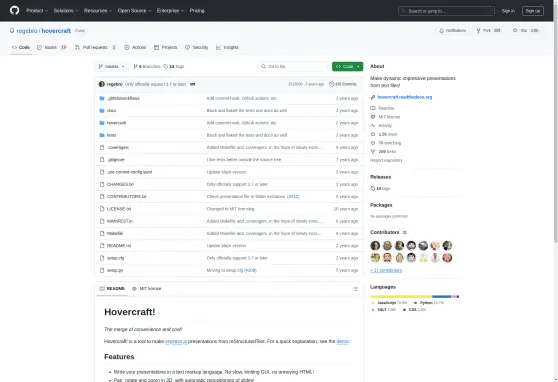Click the Notifications bell button
The width and height of the screenshot is (558, 382).
[453, 31]
